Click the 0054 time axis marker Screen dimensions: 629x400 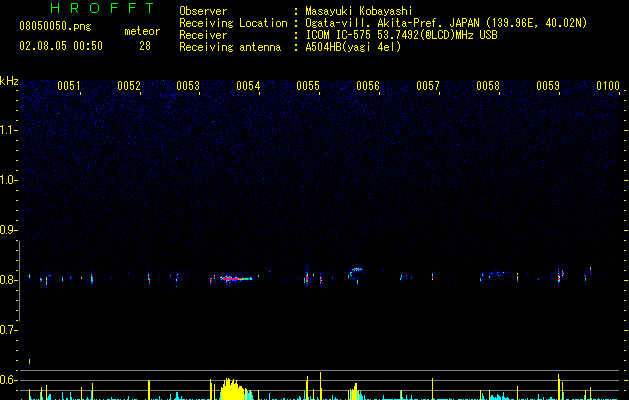pyautogui.click(x=248, y=86)
